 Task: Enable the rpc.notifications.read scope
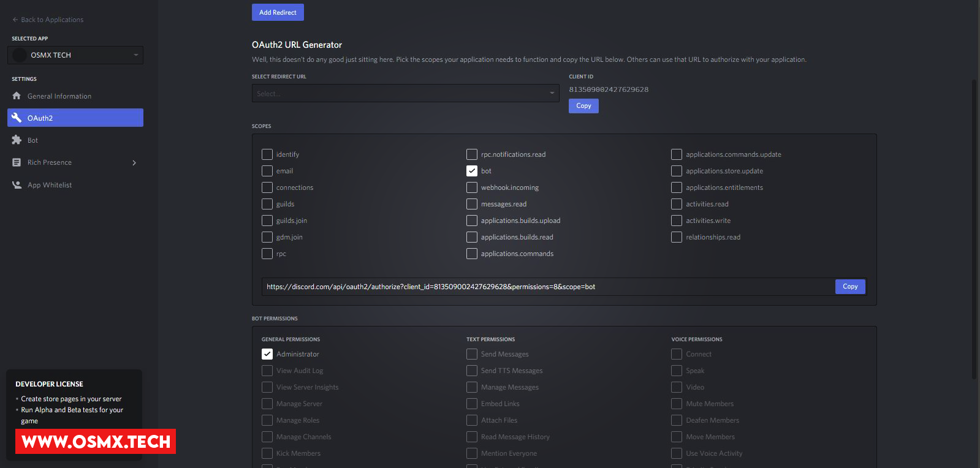[472, 154]
